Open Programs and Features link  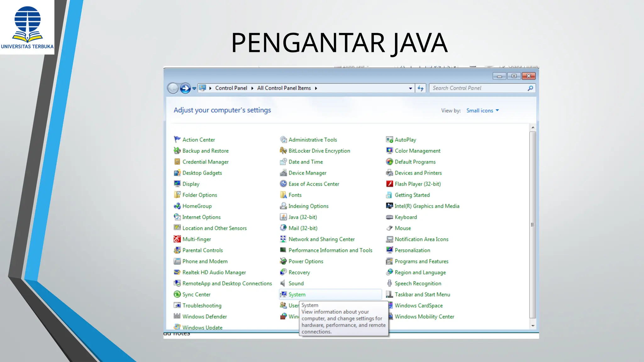coord(422,261)
